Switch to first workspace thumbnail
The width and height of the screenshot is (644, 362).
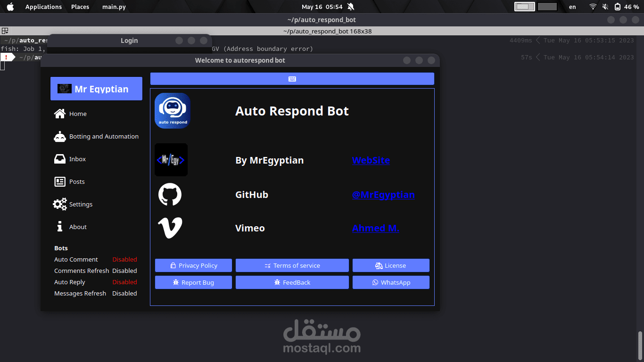[x=525, y=7]
